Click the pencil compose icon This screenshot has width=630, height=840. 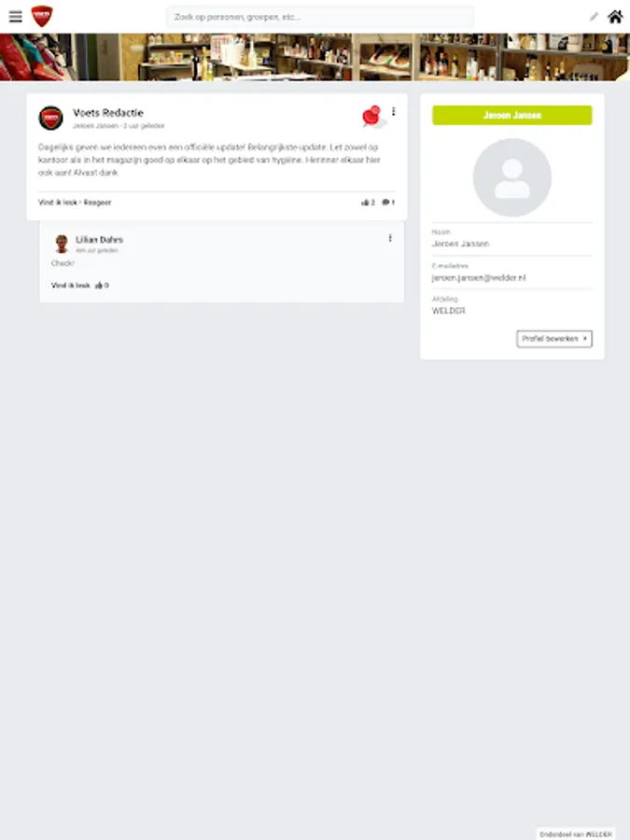[x=594, y=17]
